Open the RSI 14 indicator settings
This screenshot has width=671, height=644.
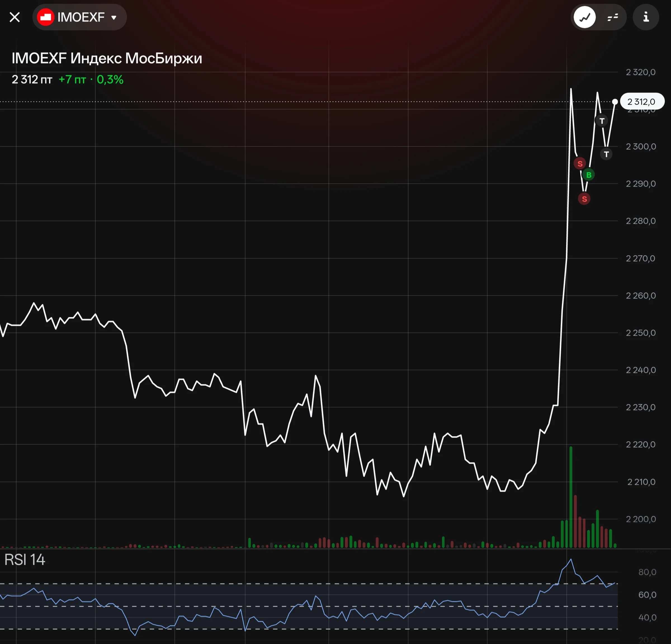click(x=25, y=560)
